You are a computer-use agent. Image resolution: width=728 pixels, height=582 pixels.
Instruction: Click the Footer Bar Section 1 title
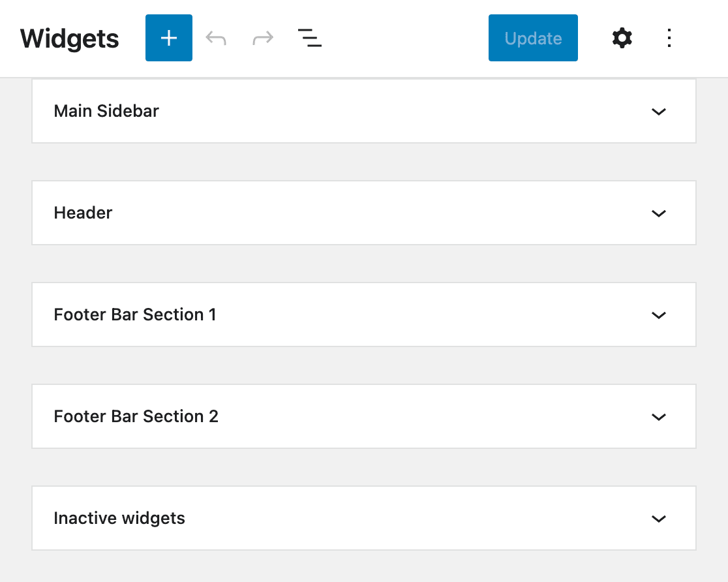pyautogui.click(x=135, y=314)
